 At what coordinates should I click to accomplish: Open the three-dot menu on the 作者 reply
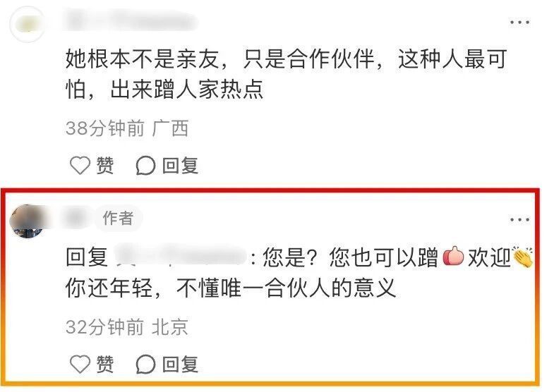pos(519,220)
